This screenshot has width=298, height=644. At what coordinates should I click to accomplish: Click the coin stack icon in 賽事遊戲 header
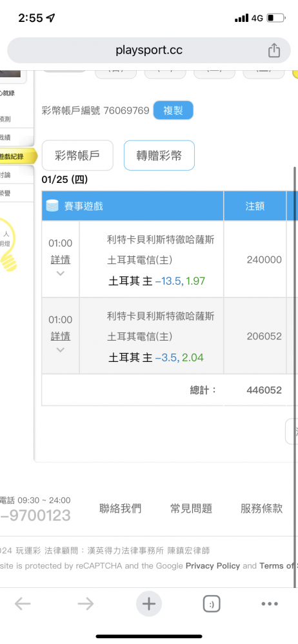click(52, 205)
